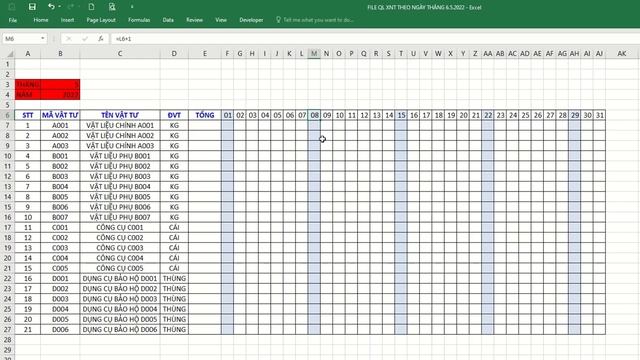
Task: Click cell VẬT LIỆU CHÍNH A002
Action: click(120, 136)
